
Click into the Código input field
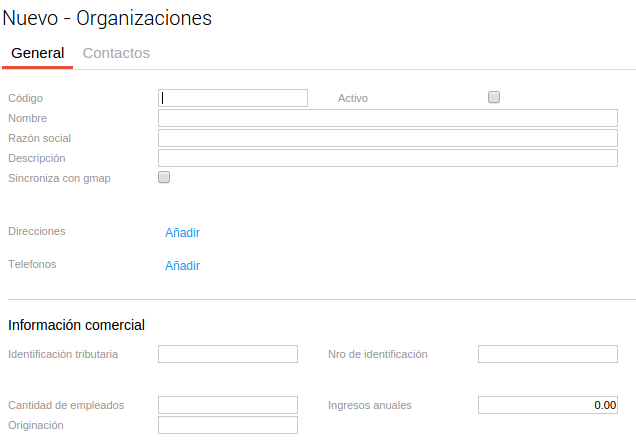[233, 98]
